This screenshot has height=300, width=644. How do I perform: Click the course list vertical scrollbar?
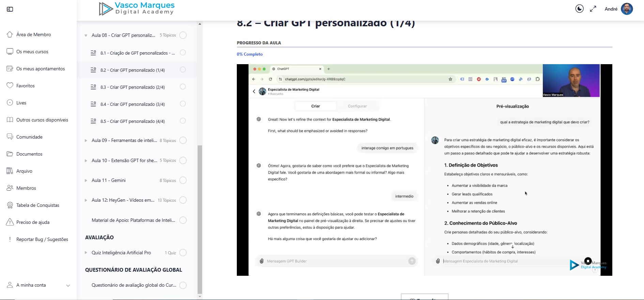pos(200,218)
